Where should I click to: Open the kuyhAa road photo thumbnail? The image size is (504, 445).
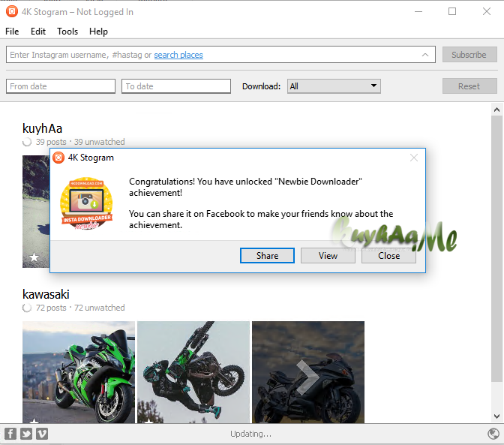pos(36,212)
